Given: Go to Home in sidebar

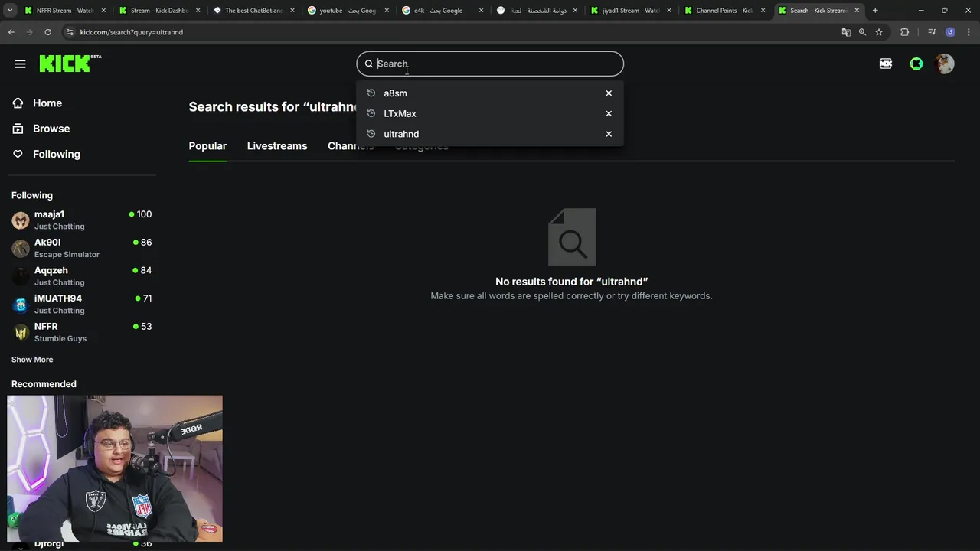Looking at the screenshot, I should coord(47,103).
